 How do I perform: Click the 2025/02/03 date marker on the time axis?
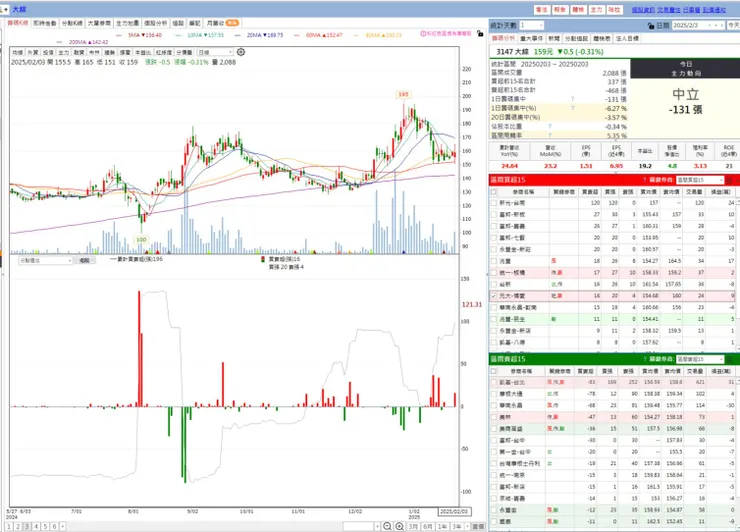click(454, 512)
